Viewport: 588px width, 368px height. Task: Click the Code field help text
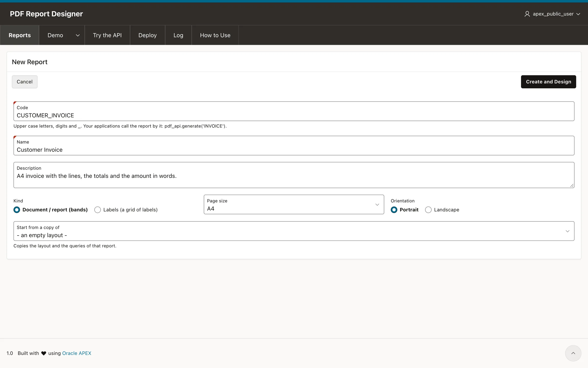(x=120, y=126)
